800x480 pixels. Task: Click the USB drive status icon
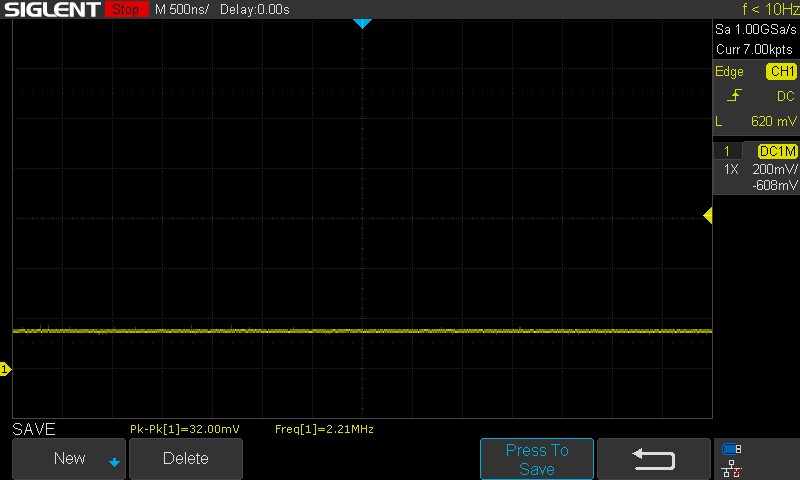(732, 449)
